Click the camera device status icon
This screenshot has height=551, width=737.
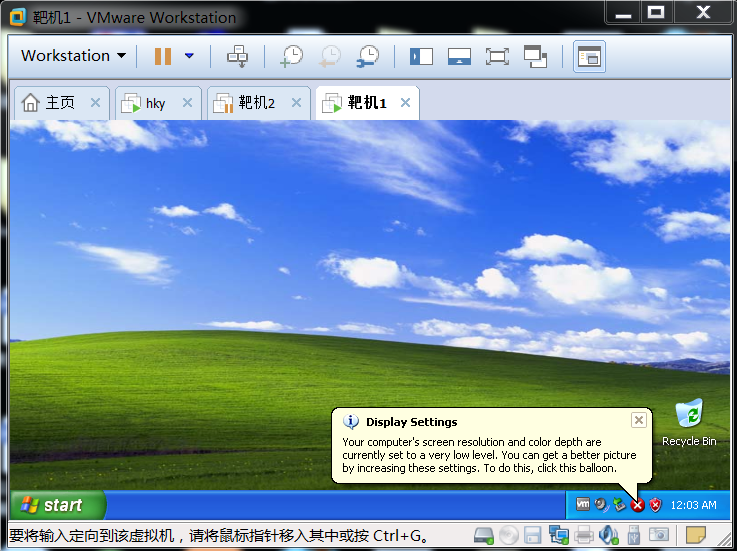[x=659, y=535]
